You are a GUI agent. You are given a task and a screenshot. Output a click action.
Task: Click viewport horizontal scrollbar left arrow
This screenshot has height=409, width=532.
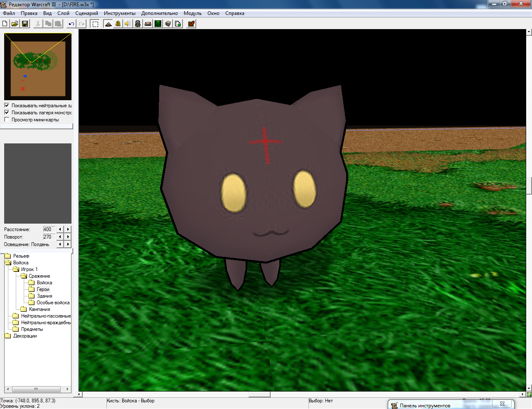coord(79,394)
